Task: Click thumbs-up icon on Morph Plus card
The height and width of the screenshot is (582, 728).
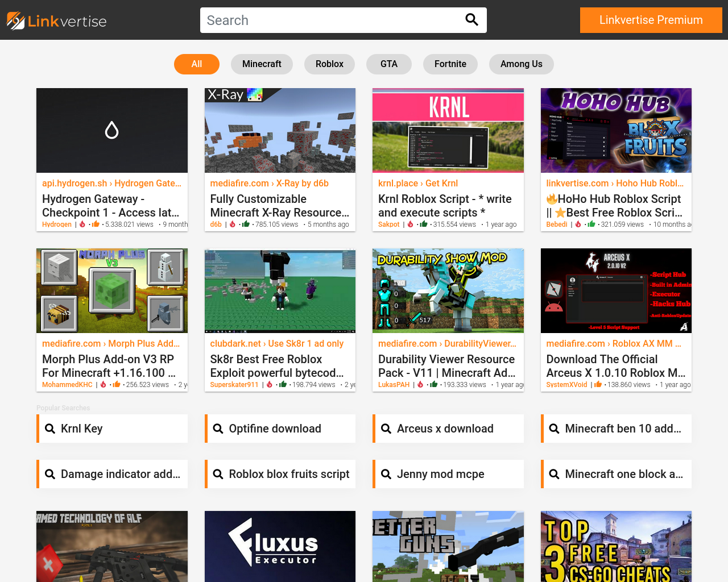Action: coord(117,384)
